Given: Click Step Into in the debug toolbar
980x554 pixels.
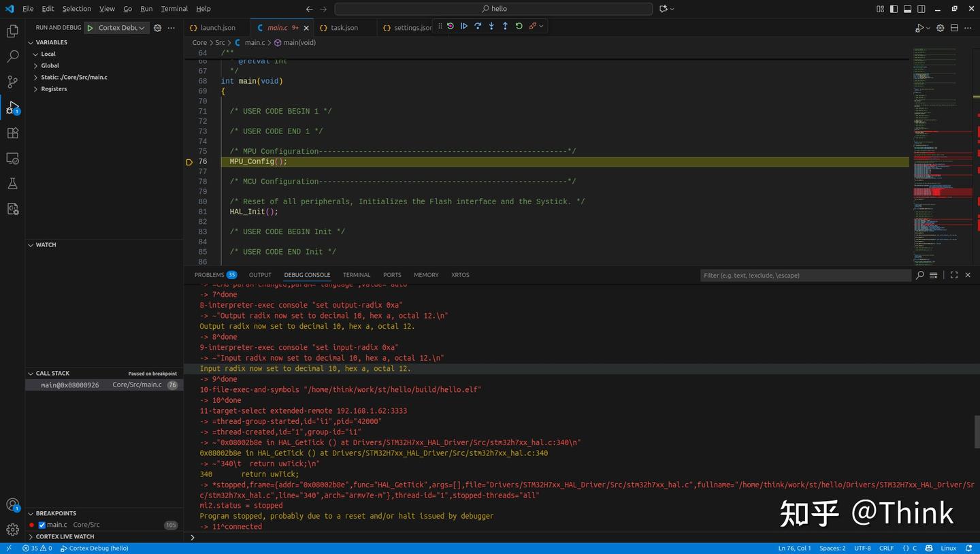Looking at the screenshot, I should click(x=491, y=26).
